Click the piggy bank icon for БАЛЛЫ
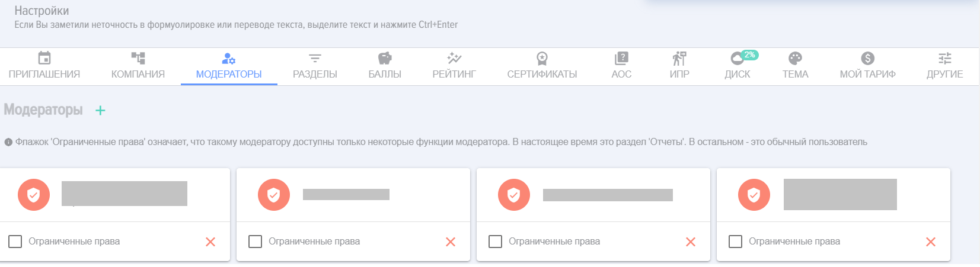The width and height of the screenshot is (980, 267). [385, 58]
